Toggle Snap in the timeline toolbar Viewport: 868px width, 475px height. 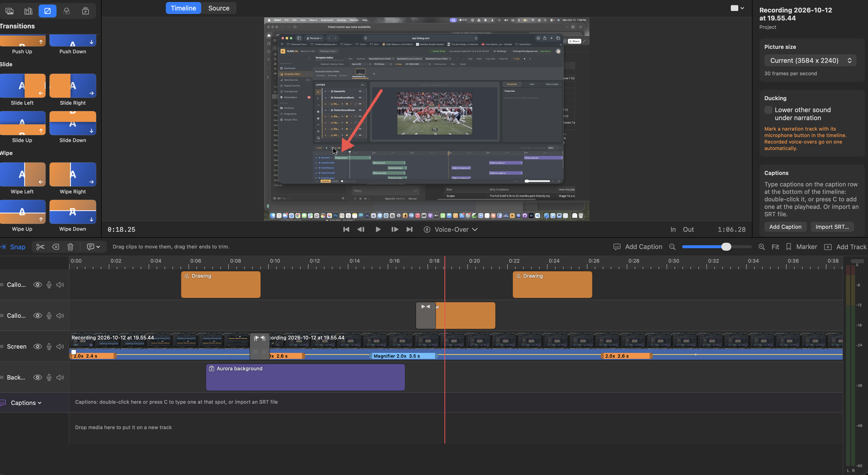(13, 247)
